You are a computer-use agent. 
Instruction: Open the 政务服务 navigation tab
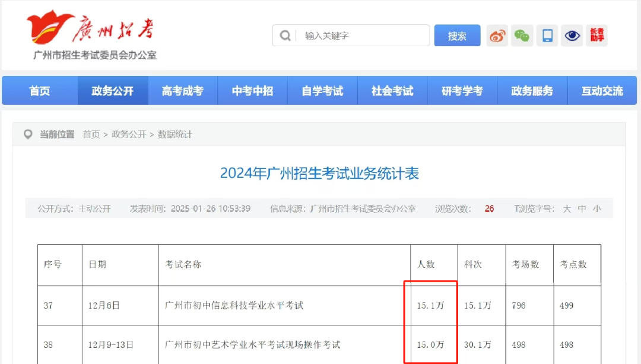(532, 91)
